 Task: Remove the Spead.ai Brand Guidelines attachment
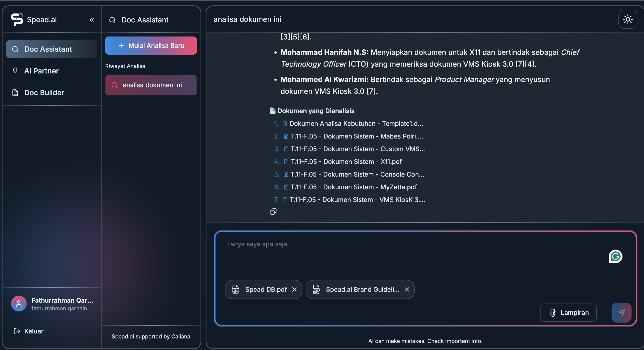pyautogui.click(x=407, y=289)
